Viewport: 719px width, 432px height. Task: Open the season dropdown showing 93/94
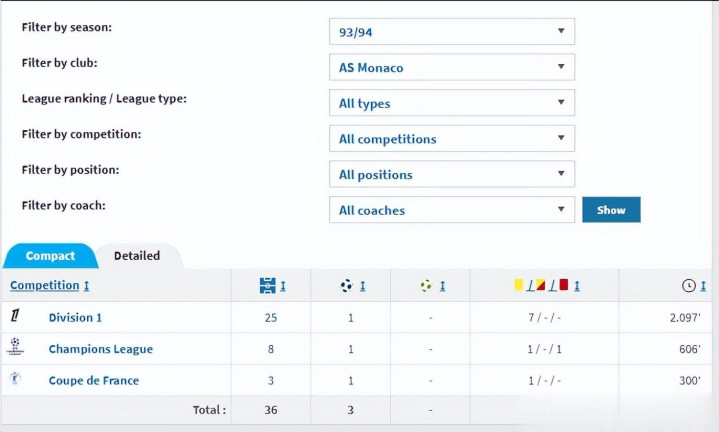(x=451, y=31)
